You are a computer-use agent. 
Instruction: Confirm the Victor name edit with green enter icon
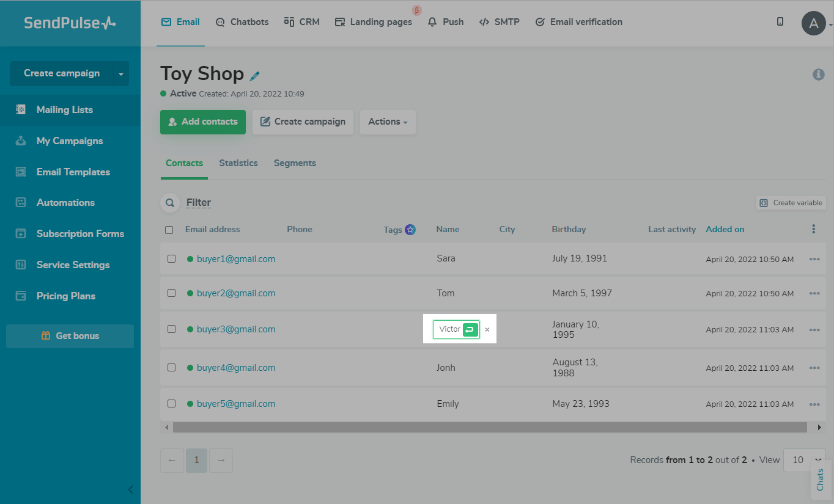(470, 329)
